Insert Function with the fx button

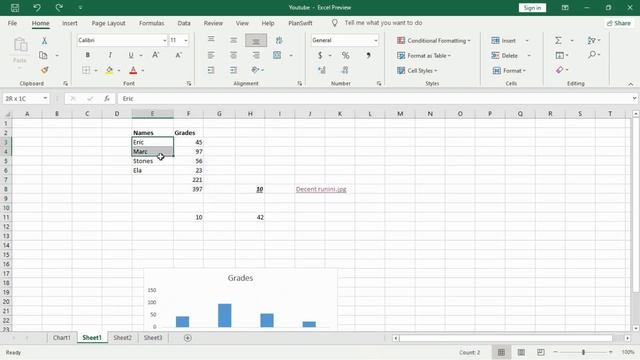(107, 98)
